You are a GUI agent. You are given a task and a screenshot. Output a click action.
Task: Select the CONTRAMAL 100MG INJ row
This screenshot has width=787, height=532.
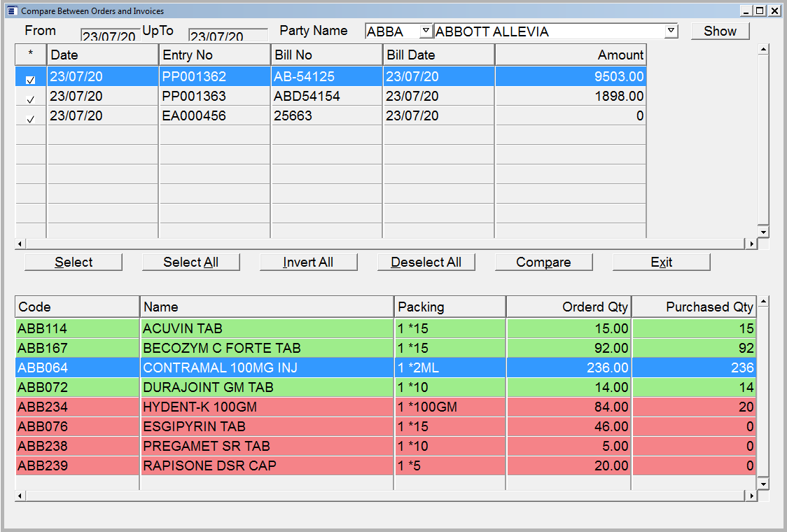tap(386, 367)
